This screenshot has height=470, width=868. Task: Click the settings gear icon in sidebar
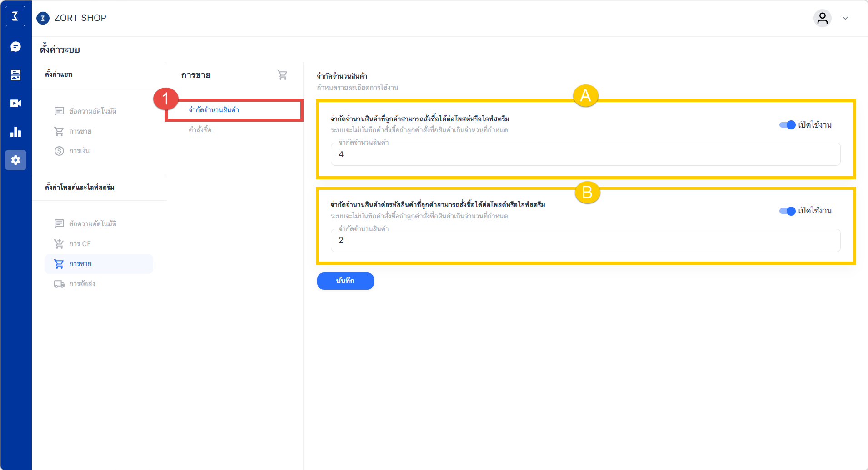(x=15, y=160)
